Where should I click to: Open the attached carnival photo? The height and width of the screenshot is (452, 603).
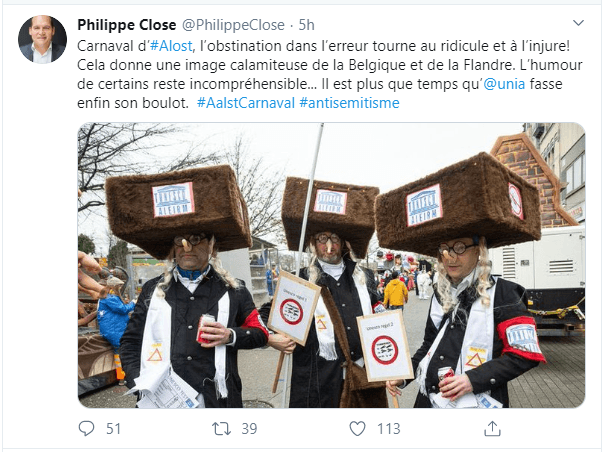(x=331, y=265)
